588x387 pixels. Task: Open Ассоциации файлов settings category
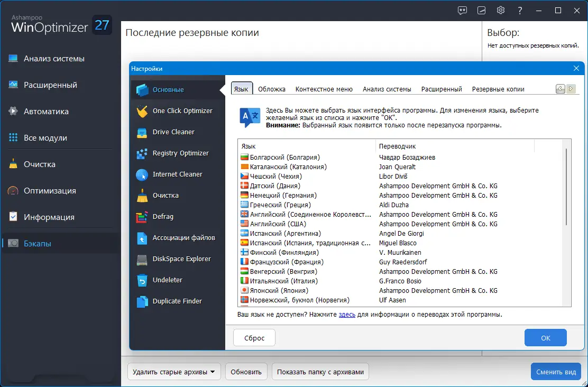point(177,238)
